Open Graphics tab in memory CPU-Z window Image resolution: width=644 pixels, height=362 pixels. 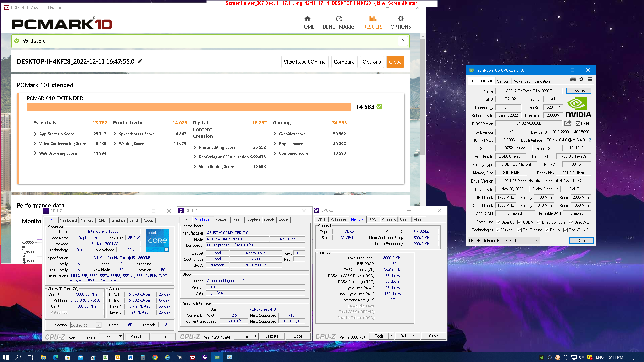point(389,220)
